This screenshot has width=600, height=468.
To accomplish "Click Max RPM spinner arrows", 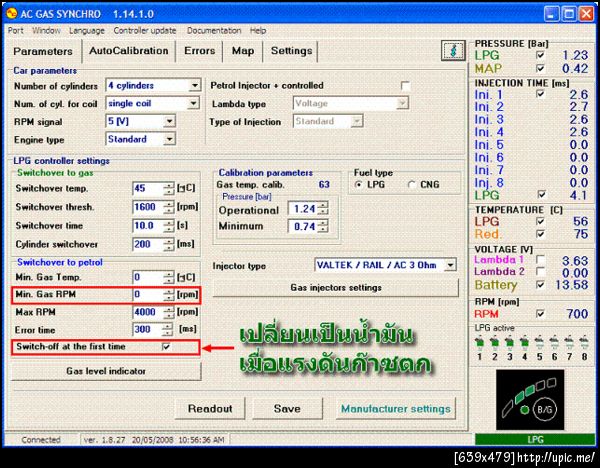I will (169, 312).
